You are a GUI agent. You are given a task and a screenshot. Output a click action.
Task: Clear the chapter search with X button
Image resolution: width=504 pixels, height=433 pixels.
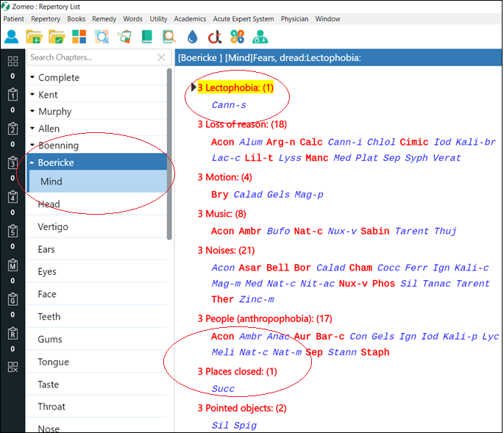click(161, 57)
